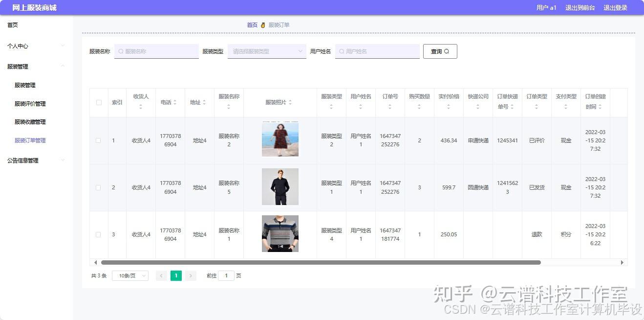This screenshot has height=320, width=644.
Task: Click the horizontal table scrollbar thumb
Action: click(x=321, y=262)
